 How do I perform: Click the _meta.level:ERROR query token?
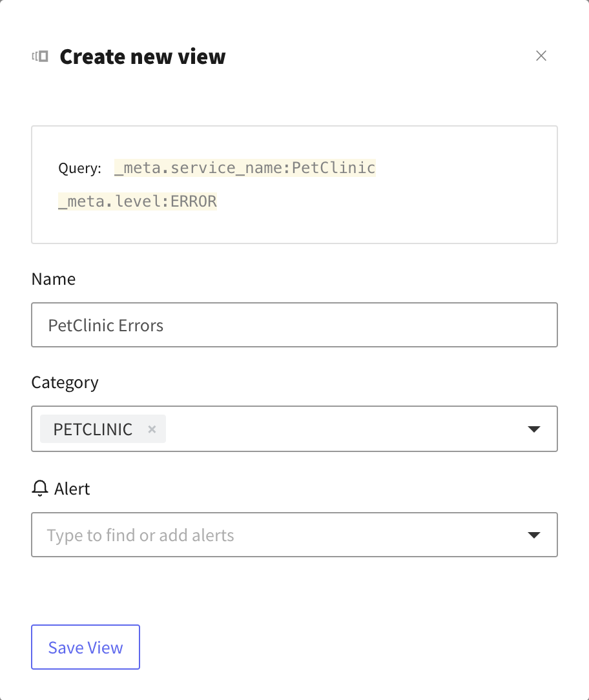(138, 201)
